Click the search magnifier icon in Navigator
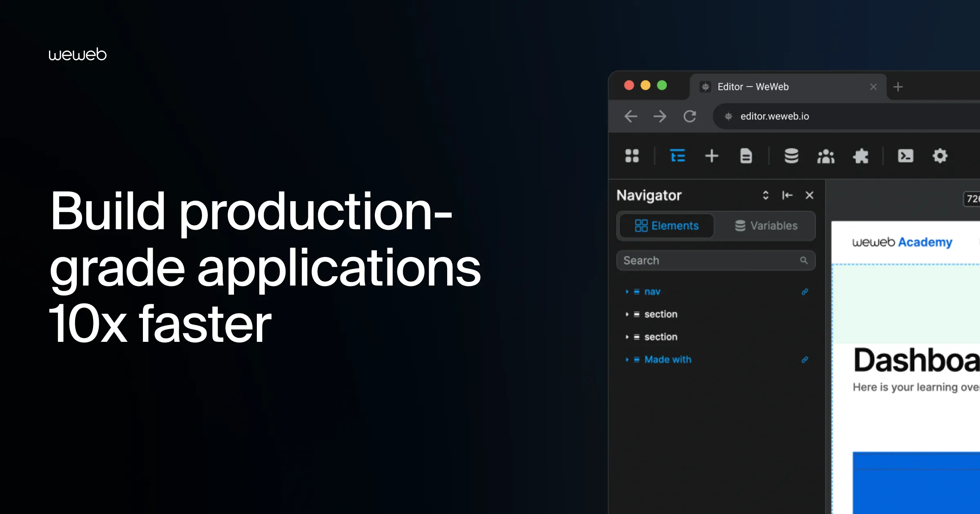980x514 pixels. (x=804, y=260)
